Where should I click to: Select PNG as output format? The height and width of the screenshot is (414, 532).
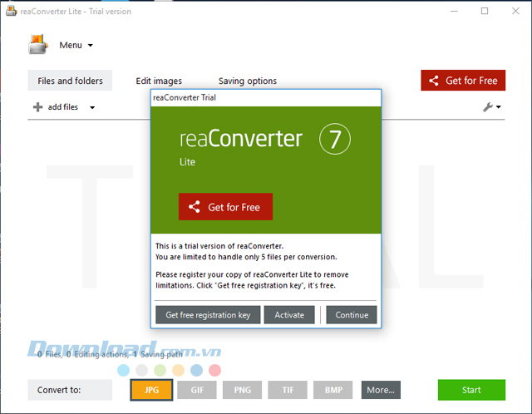click(242, 390)
